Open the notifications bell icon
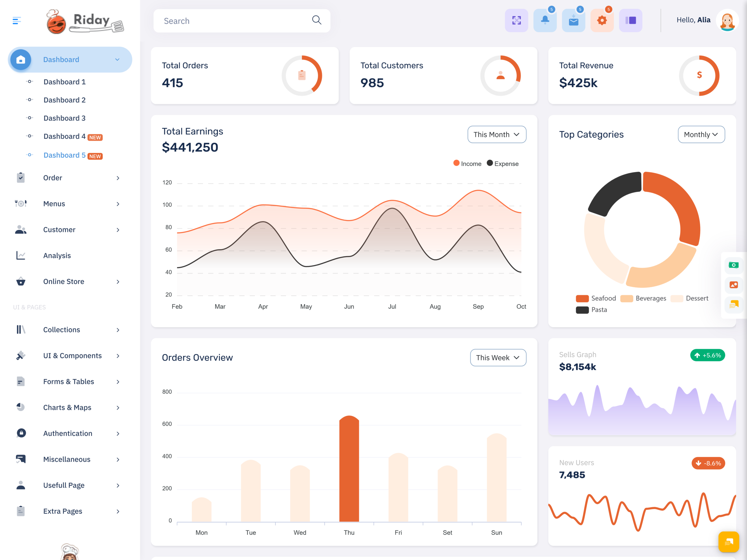 tap(545, 21)
